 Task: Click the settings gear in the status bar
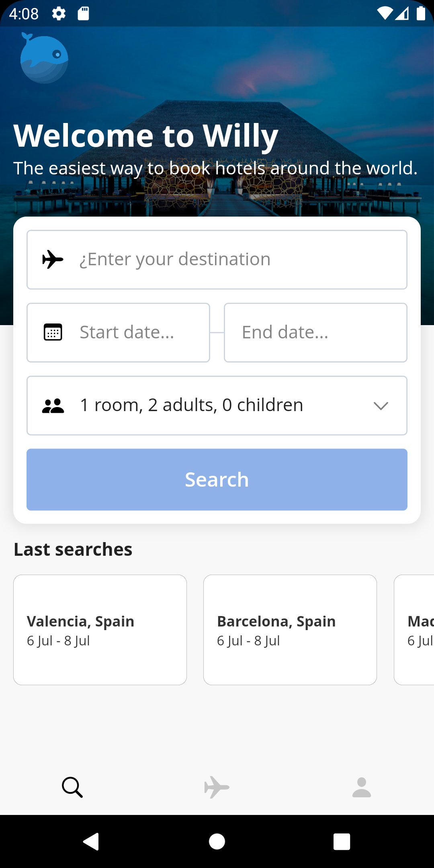tap(59, 14)
